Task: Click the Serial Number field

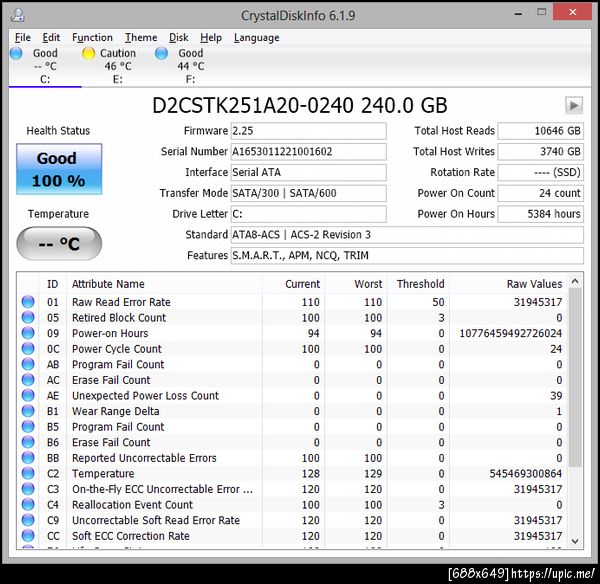Action: pyautogui.click(x=308, y=152)
